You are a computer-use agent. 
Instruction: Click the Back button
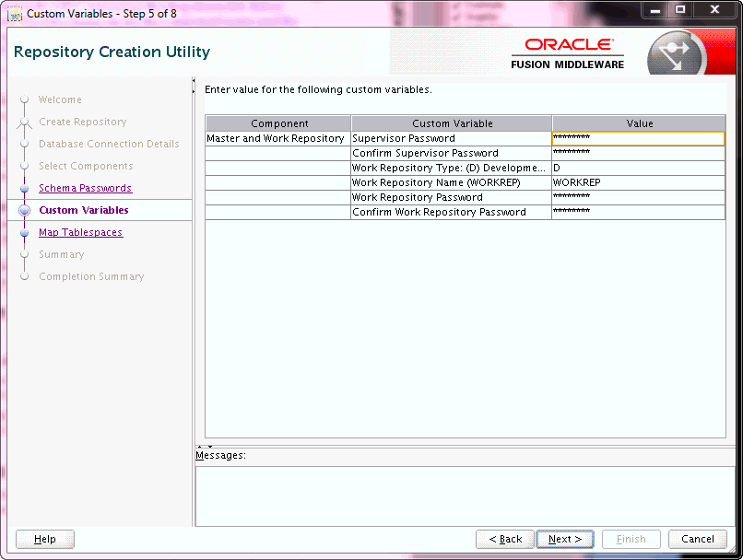(505, 539)
